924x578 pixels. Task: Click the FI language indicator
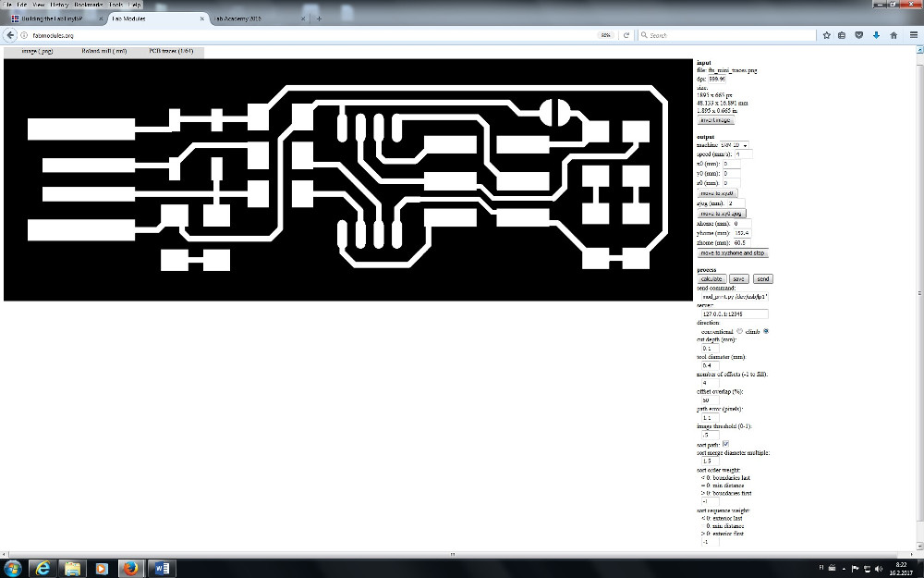click(821, 568)
